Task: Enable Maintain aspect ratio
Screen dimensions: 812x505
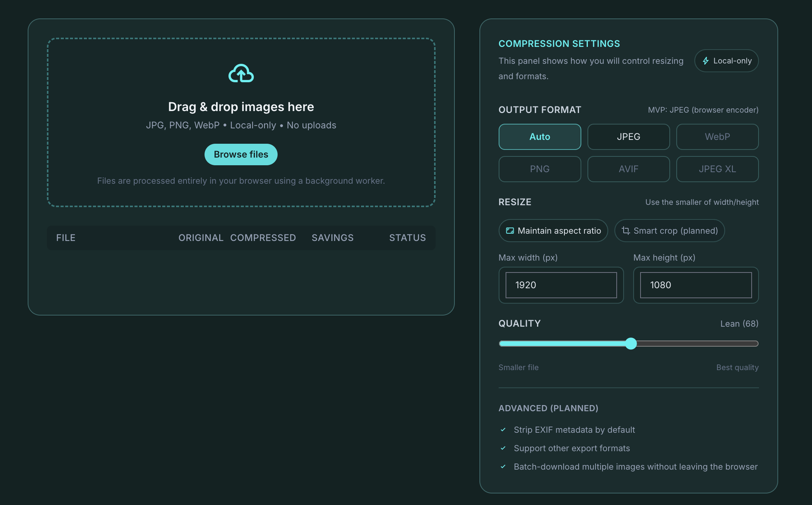Action: coord(553,231)
